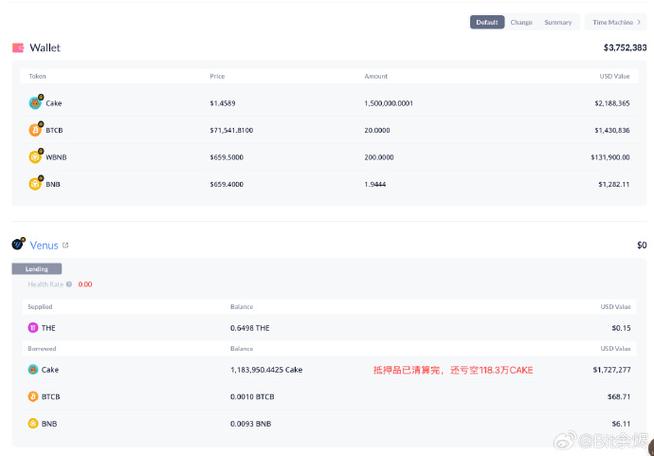Click the Time Machine chevron arrow
654x456 pixels.
(x=639, y=22)
